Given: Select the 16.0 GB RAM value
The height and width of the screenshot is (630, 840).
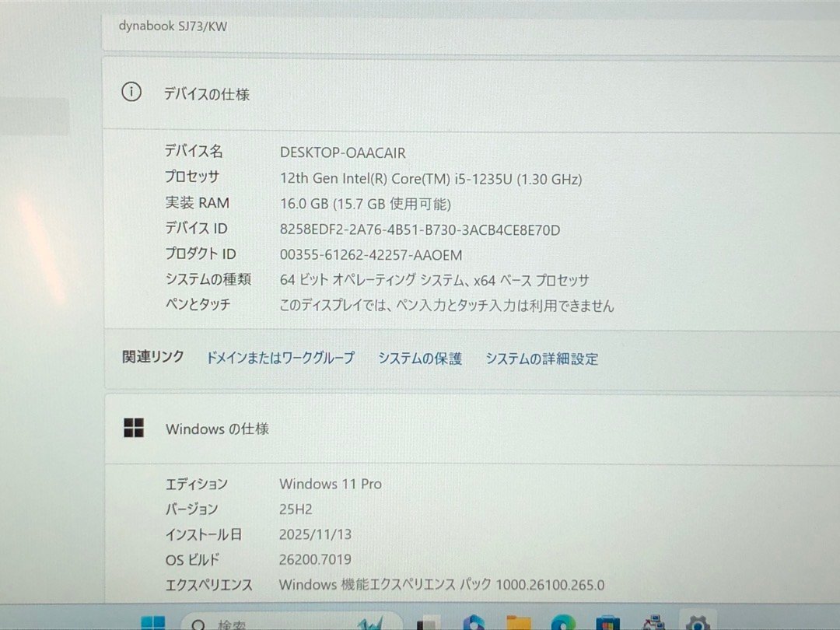Looking at the screenshot, I should click(x=366, y=204).
